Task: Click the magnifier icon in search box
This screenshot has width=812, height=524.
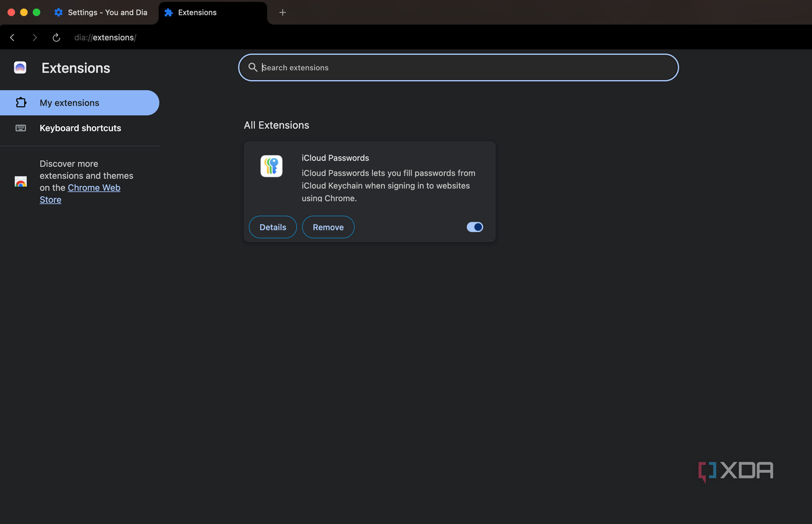Action: (252, 67)
